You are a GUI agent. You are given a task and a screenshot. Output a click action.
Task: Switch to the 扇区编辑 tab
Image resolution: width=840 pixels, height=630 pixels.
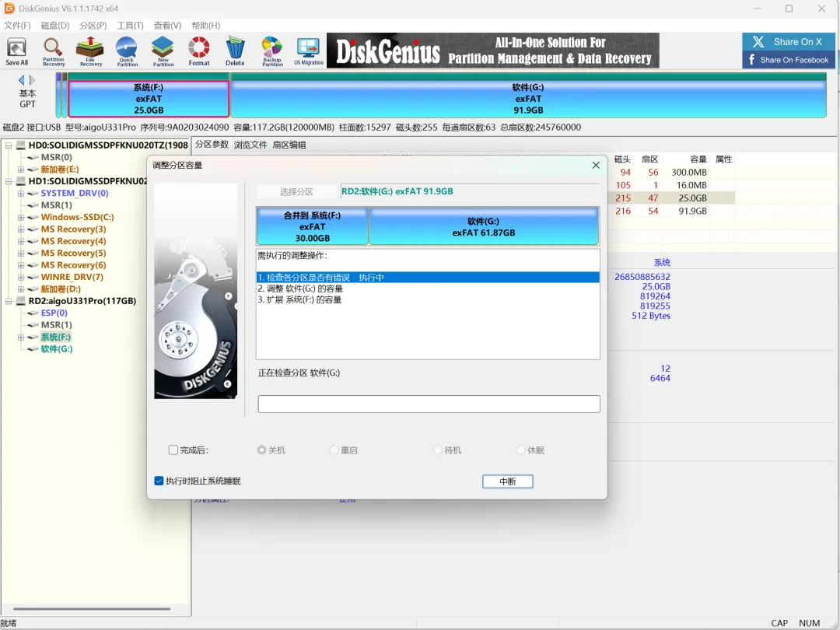tap(289, 145)
